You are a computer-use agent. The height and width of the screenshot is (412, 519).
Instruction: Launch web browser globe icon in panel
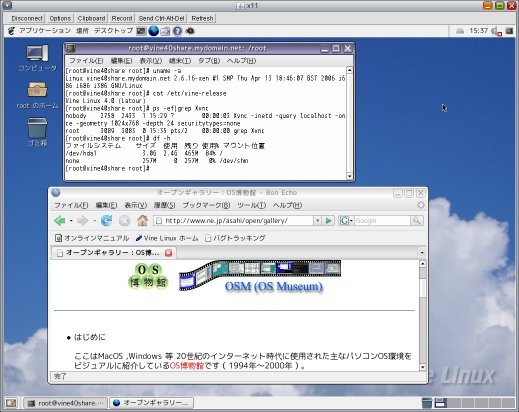153,31
